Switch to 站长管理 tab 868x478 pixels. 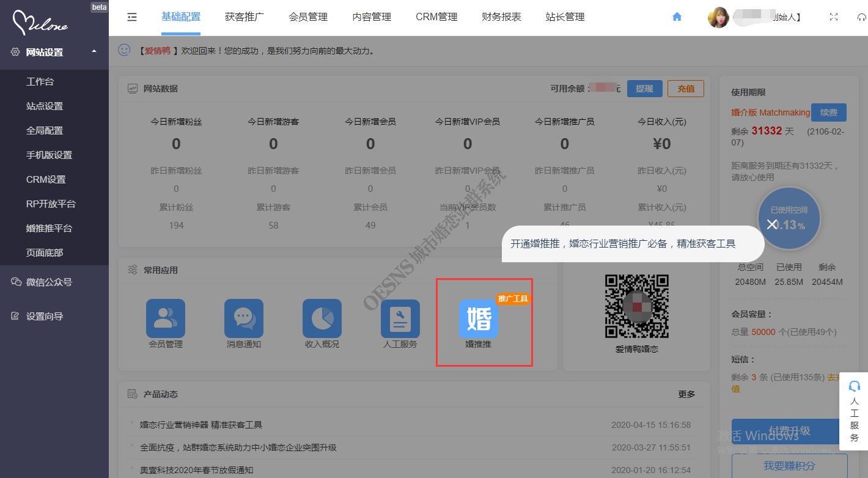pyautogui.click(x=565, y=17)
